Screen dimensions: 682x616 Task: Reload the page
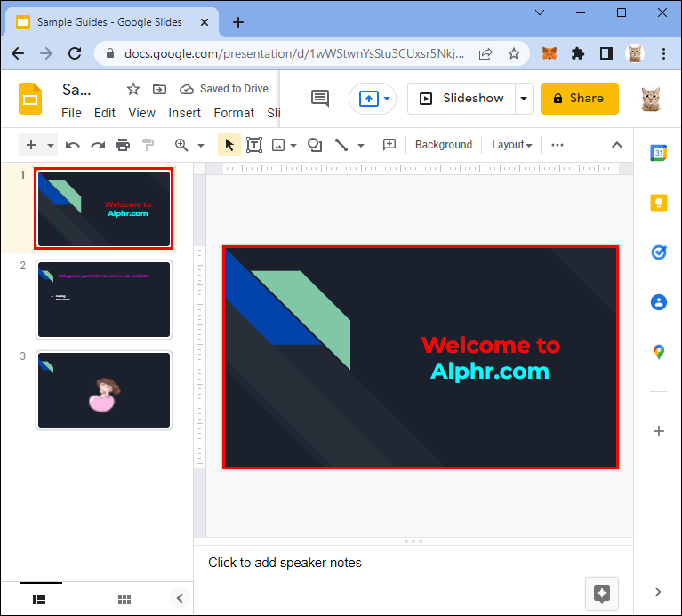coord(75,53)
